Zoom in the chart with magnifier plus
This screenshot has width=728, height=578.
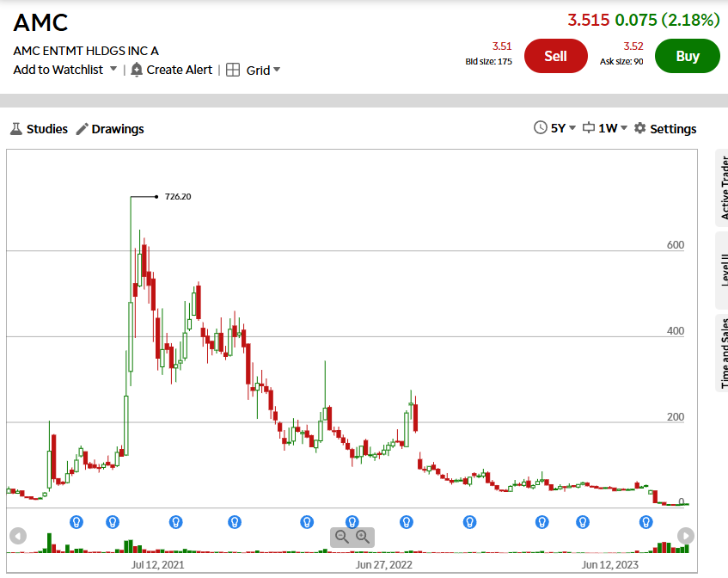(363, 537)
